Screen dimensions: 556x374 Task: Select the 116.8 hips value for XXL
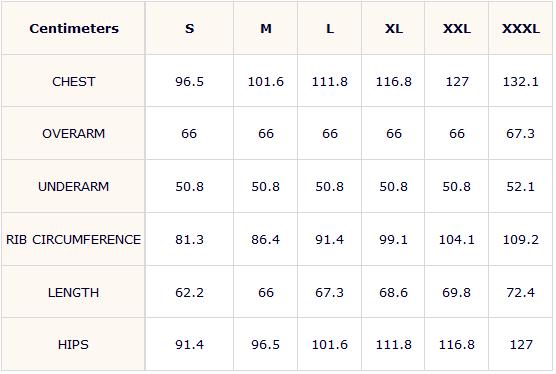(x=457, y=345)
